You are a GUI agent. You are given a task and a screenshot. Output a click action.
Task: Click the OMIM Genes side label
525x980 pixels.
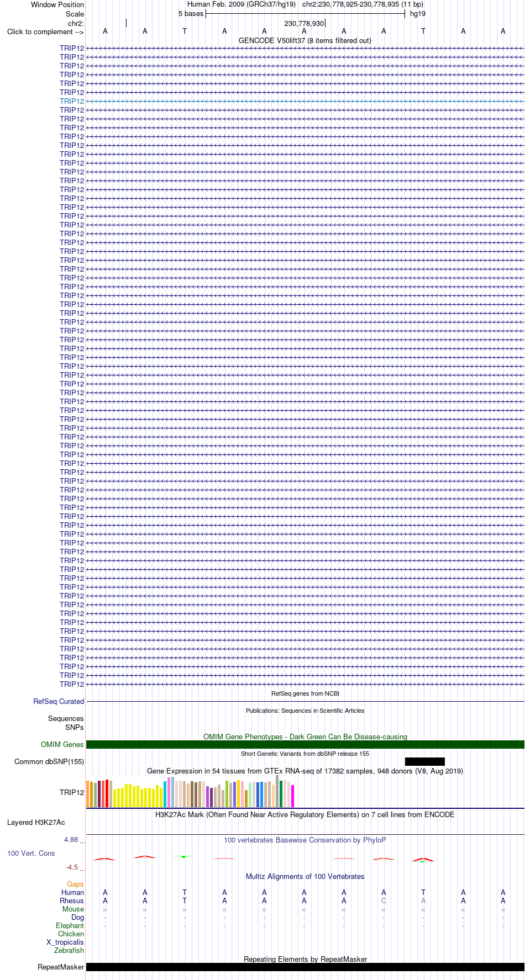point(62,745)
